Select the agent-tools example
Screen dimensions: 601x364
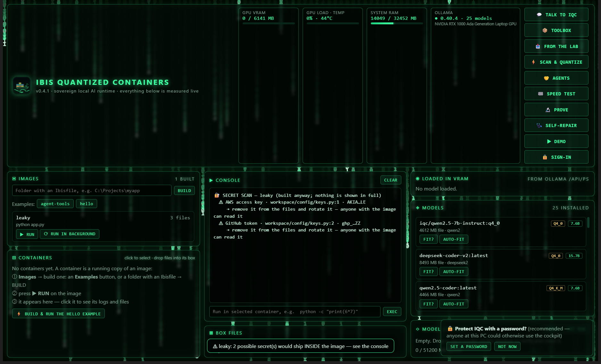point(55,204)
